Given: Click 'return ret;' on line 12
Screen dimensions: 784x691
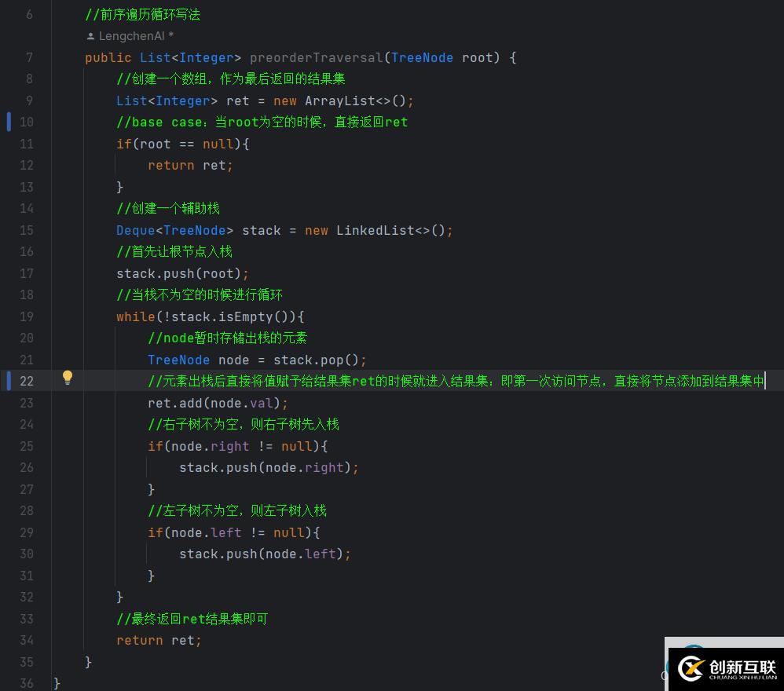Looking at the screenshot, I should click(x=190, y=166).
